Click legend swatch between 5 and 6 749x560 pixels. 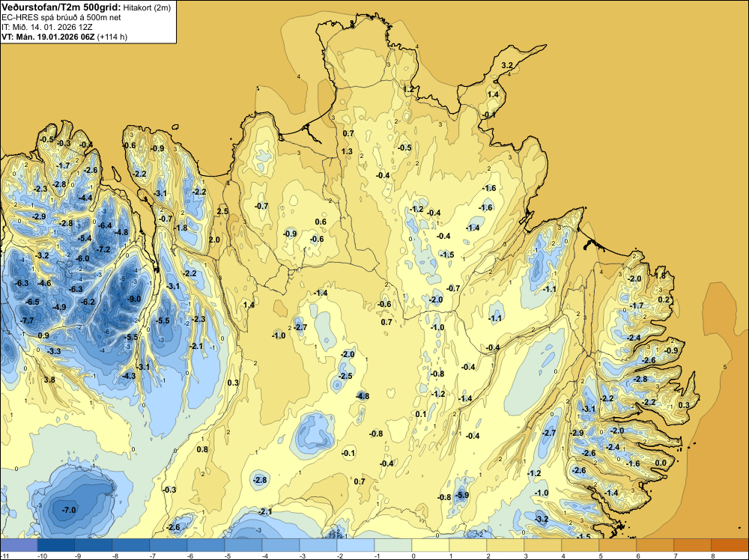click(617, 545)
